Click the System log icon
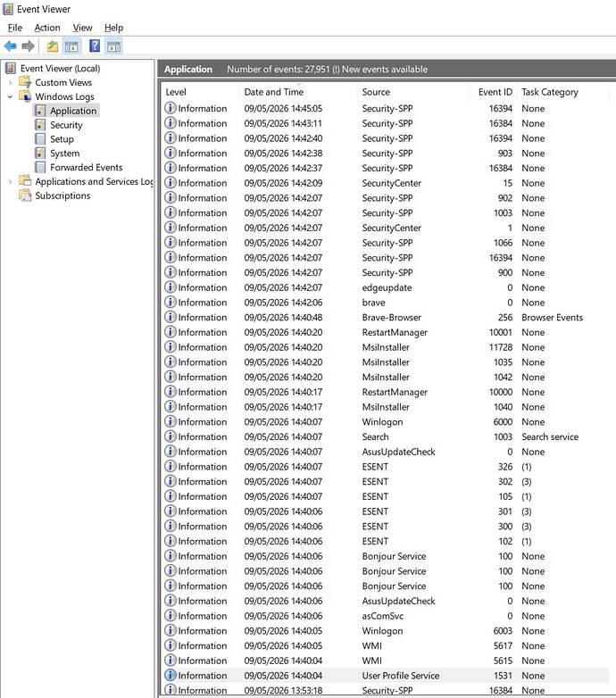616x698 pixels. [40, 154]
